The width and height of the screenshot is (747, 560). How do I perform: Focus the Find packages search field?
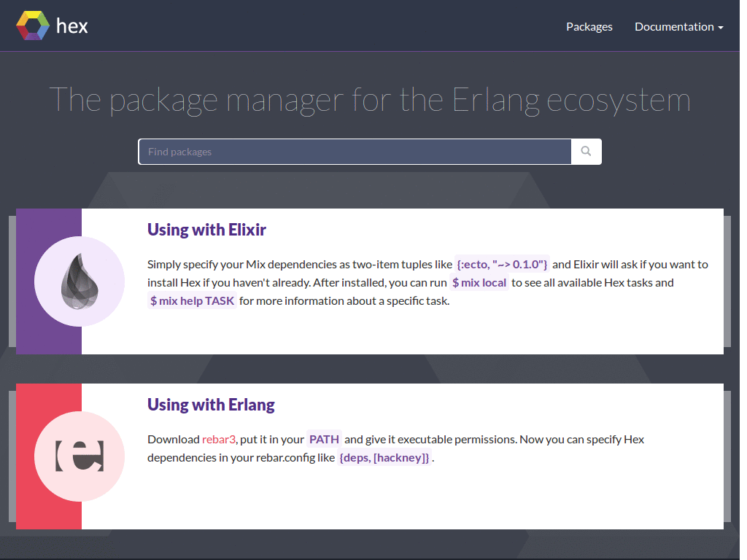point(355,152)
